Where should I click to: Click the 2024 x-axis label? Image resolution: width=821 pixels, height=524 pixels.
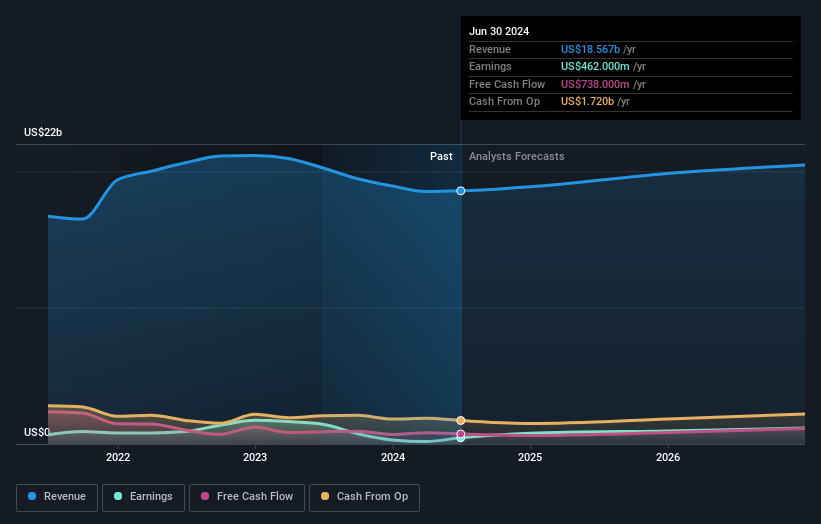pos(393,458)
